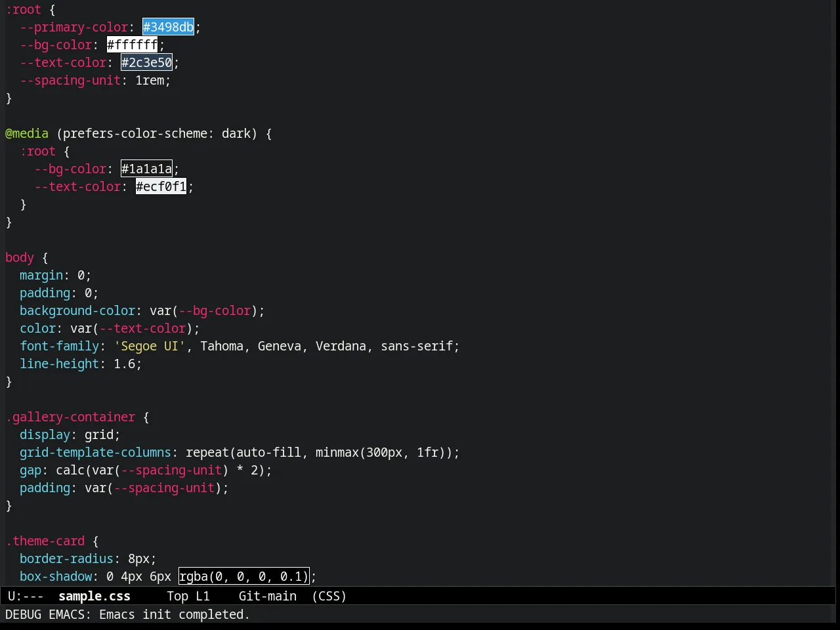The image size is (840, 630).
Task: Click the #ecf0f1 color value
Action: click(x=161, y=186)
